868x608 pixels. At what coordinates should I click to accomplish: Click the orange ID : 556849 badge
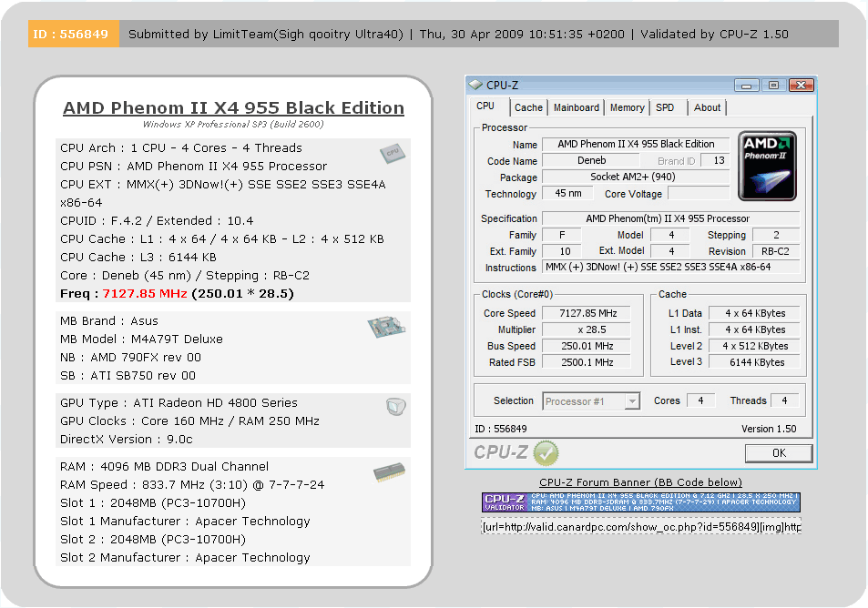tap(73, 34)
